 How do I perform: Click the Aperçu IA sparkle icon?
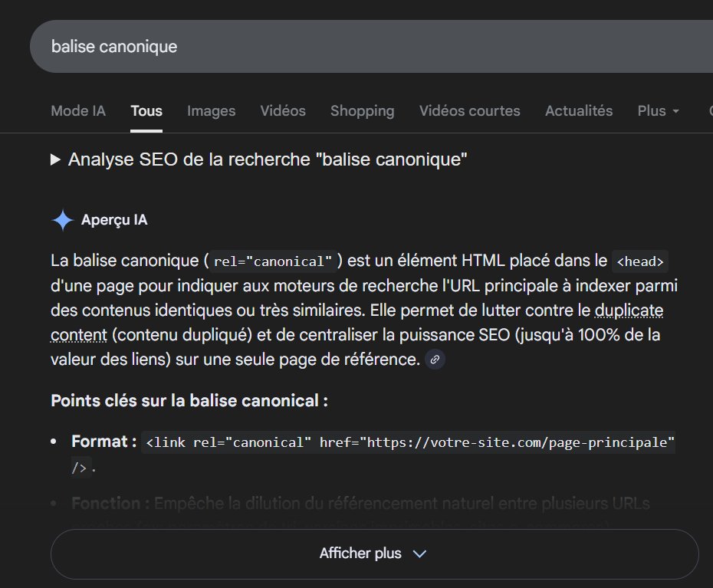pos(61,220)
